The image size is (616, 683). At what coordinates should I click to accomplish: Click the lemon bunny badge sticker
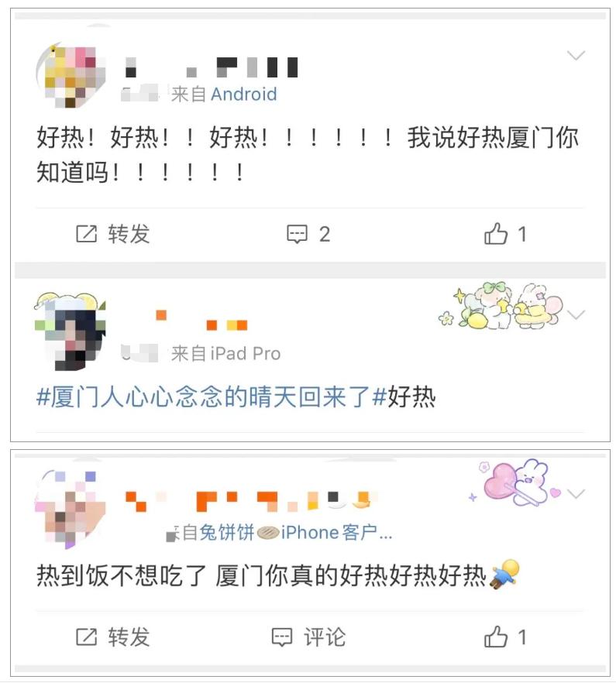pyautogui.click(x=501, y=305)
